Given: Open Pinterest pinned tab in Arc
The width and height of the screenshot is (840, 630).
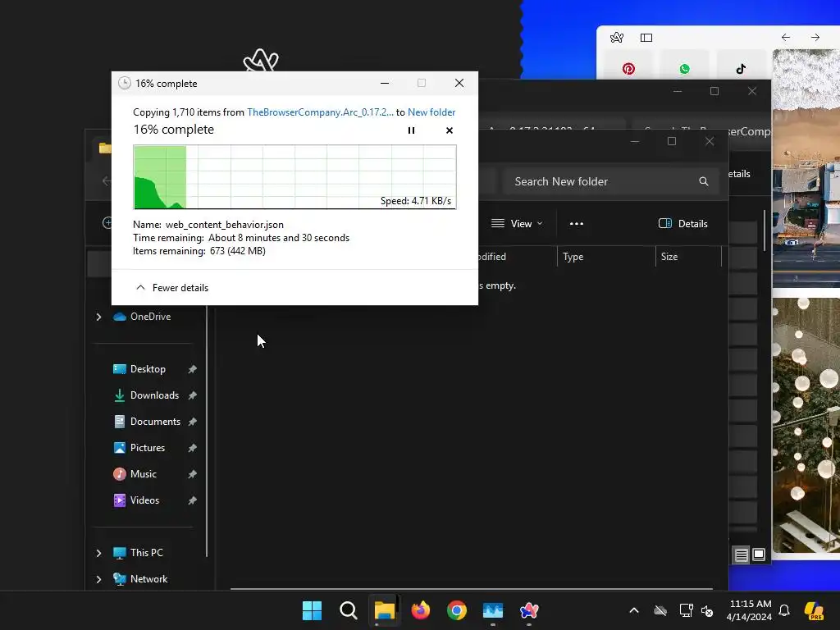Looking at the screenshot, I should 628,69.
